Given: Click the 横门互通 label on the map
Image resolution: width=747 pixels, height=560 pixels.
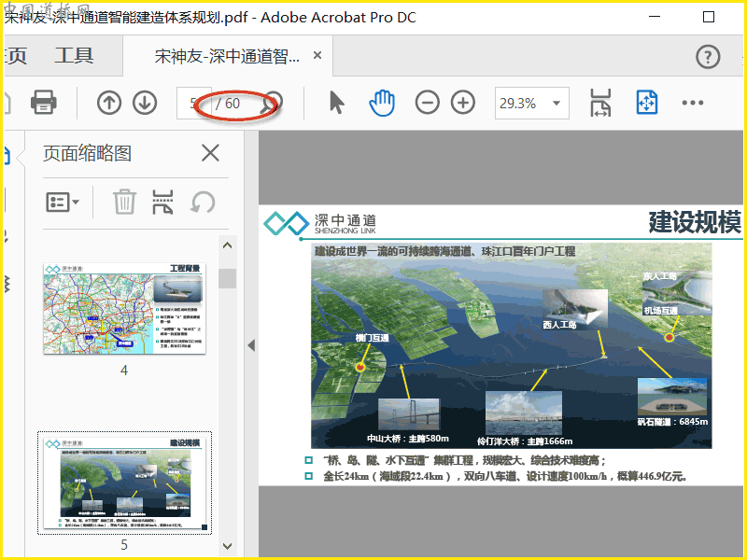Looking at the screenshot, I should coord(372,338).
